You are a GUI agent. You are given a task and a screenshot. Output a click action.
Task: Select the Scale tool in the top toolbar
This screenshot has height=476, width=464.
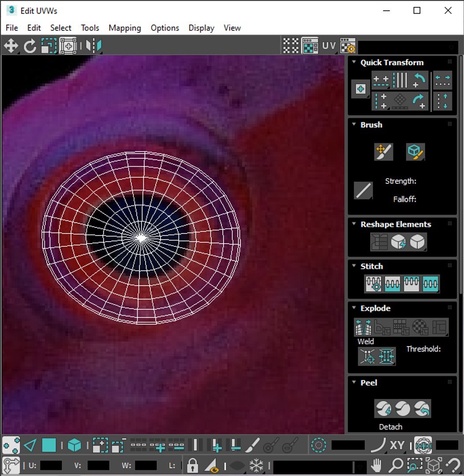49,46
